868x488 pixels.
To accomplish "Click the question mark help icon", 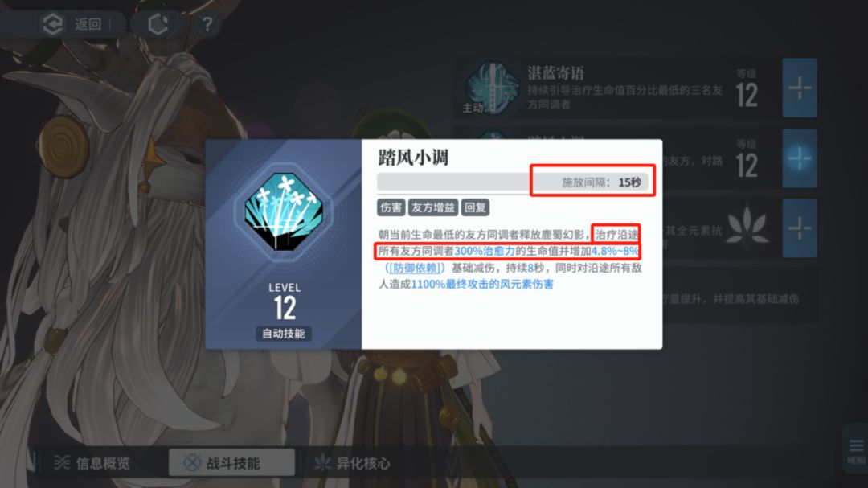I will pos(207,24).
